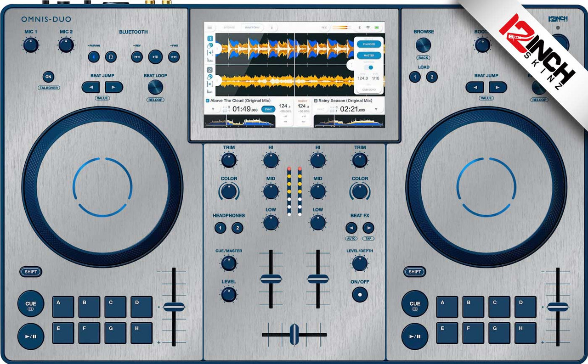Click the left Beat Jump backward arrow
The width and height of the screenshot is (588, 364).
click(x=91, y=87)
